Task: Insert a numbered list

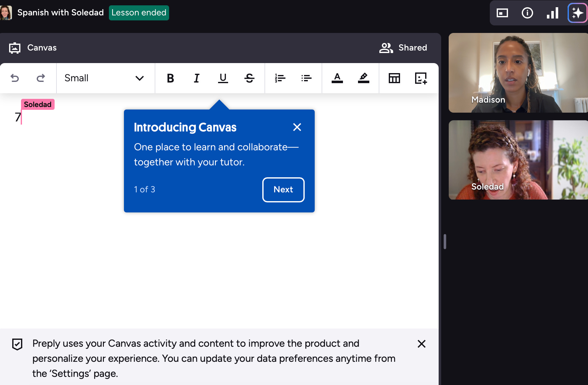Action: pos(280,78)
